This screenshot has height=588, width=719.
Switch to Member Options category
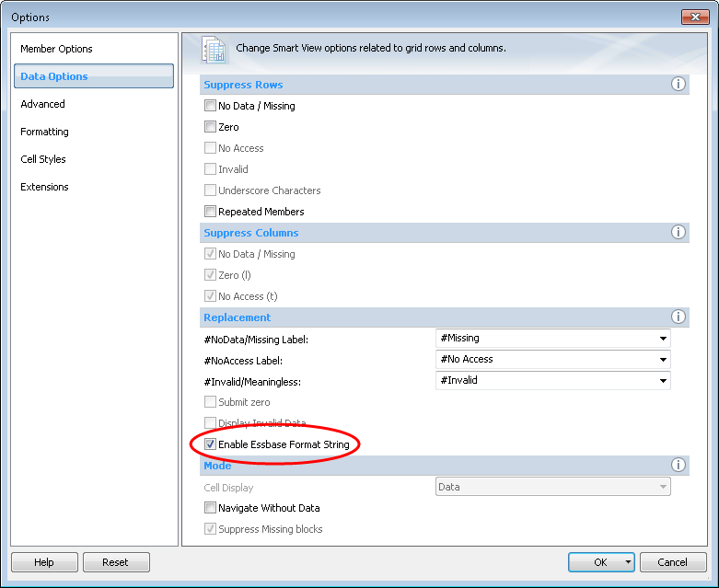(x=56, y=49)
